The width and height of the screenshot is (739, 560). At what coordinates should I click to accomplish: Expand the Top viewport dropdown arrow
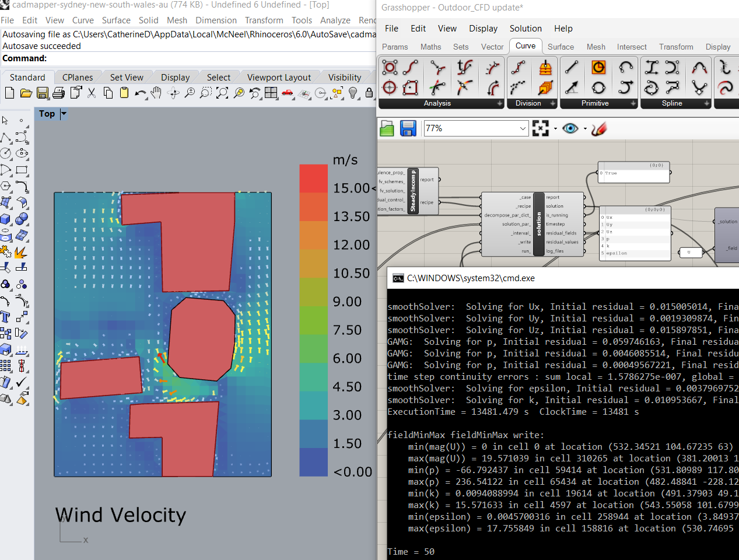(x=64, y=114)
